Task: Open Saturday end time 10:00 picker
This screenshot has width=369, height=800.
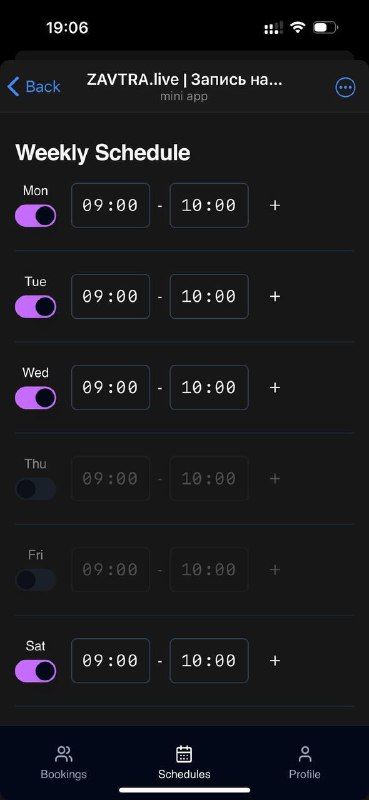Action: click(209, 661)
